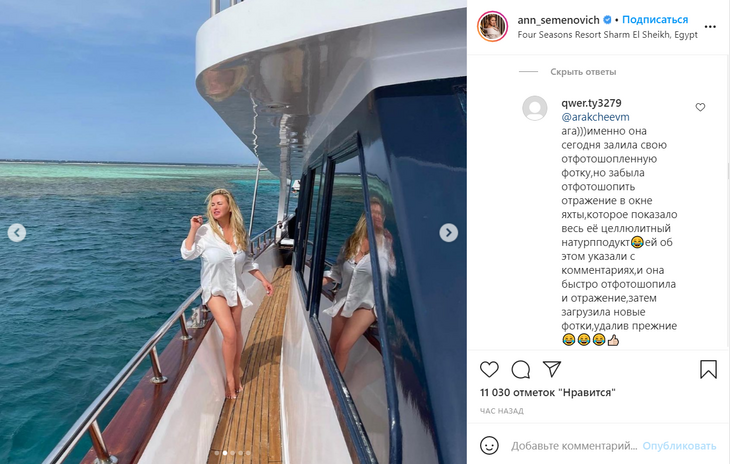
Task: Click the avatar of commenter qwer.ty3279
Action: click(x=535, y=108)
